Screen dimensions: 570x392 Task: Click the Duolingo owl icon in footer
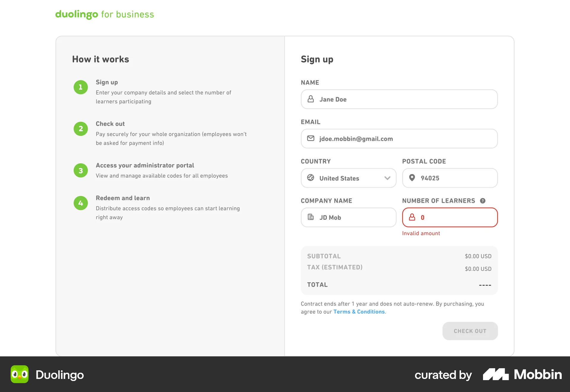[x=20, y=374]
